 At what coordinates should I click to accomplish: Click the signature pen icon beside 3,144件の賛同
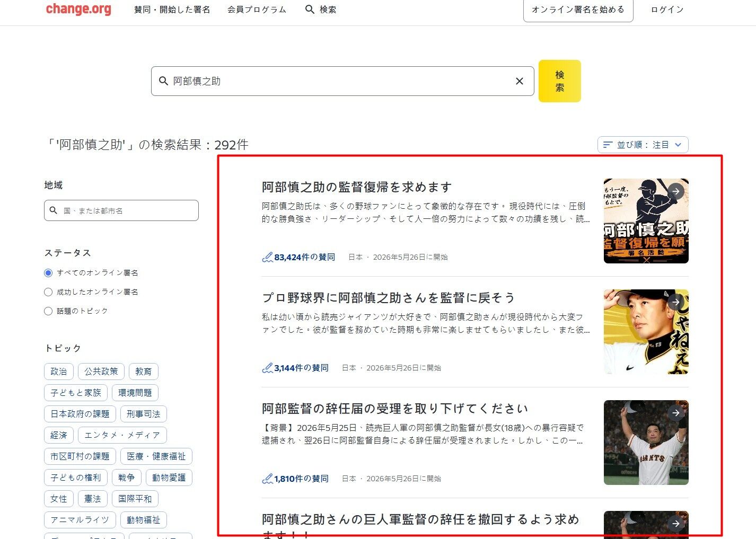point(268,368)
